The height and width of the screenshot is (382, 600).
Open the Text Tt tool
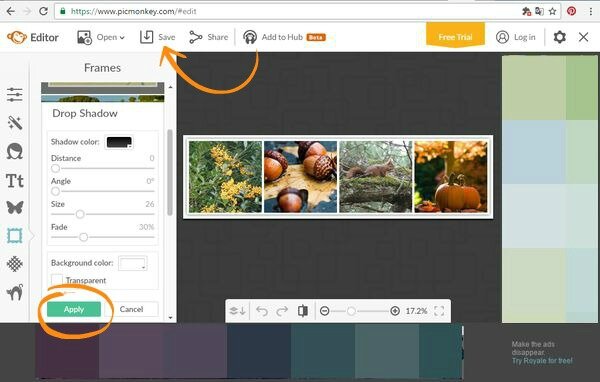click(x=15, y=180)
